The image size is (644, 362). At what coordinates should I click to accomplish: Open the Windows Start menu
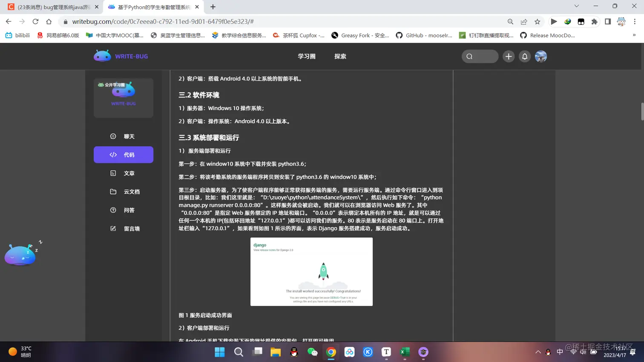[220, 352]
